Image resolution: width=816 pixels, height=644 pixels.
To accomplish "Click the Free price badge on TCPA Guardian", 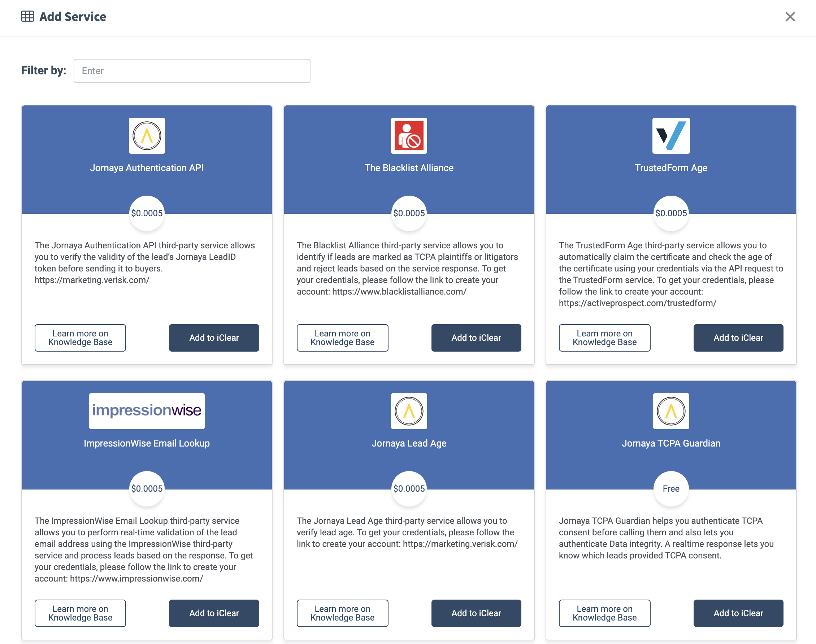I will point(671,489).
